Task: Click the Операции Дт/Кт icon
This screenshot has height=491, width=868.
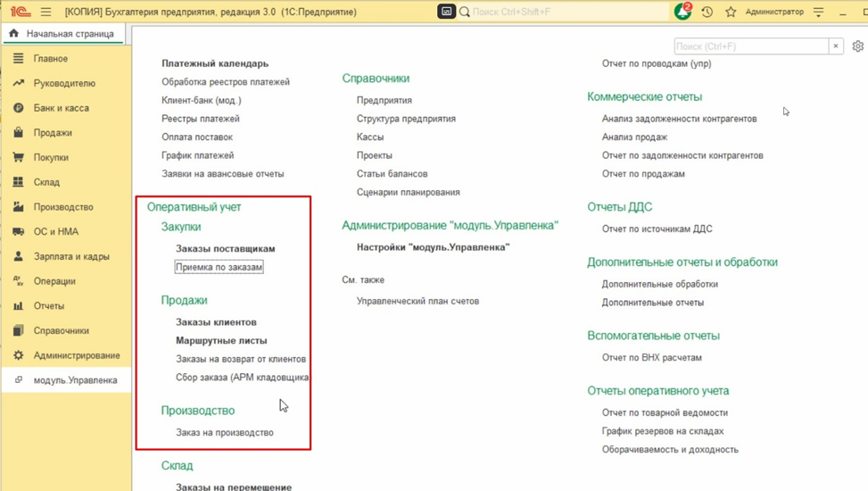Action: (18, 281)
